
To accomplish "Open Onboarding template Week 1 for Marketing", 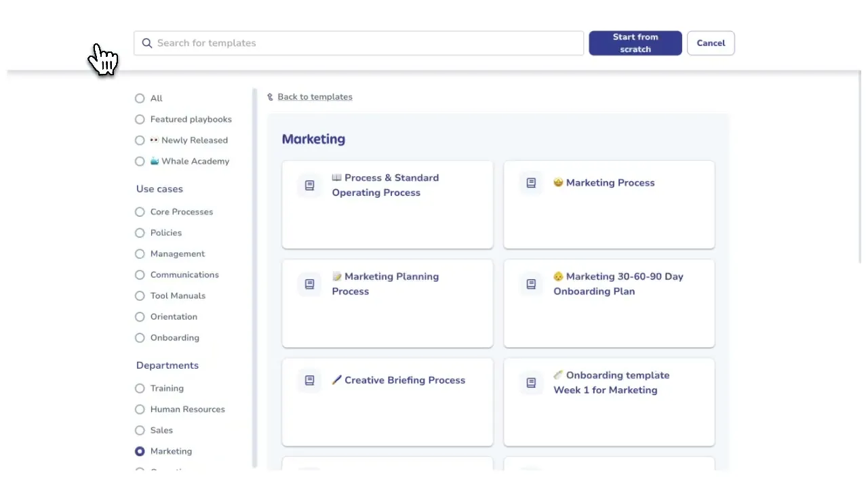I will pyautogui.click(x=609, y=403).
